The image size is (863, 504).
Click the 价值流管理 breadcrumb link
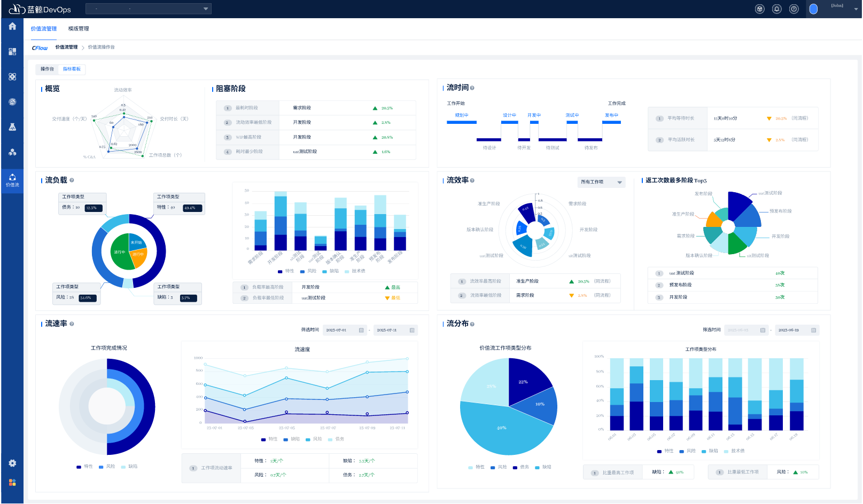66,48
